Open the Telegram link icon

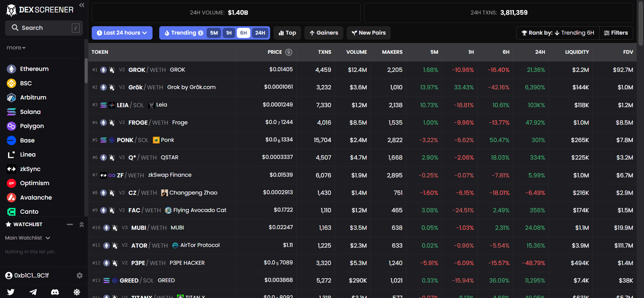coord(33,292)
